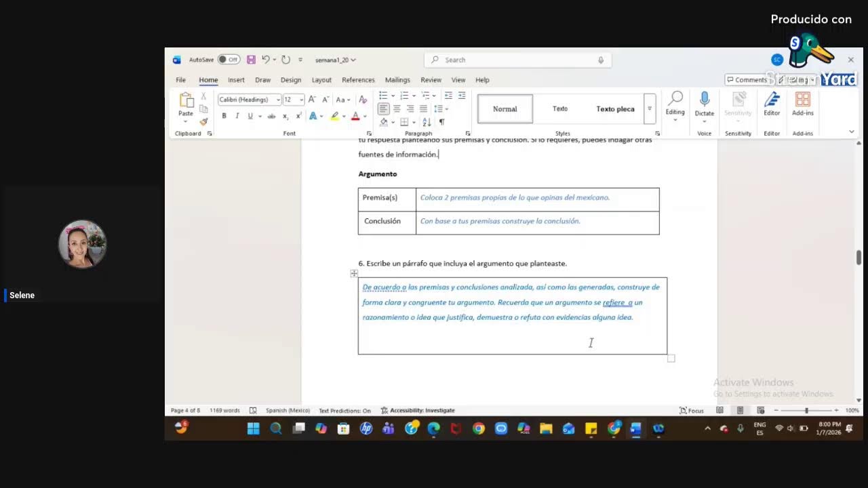Collapse the ribbon with the chevron
This screenshot has width=868, height=488.
coord(852,131)
